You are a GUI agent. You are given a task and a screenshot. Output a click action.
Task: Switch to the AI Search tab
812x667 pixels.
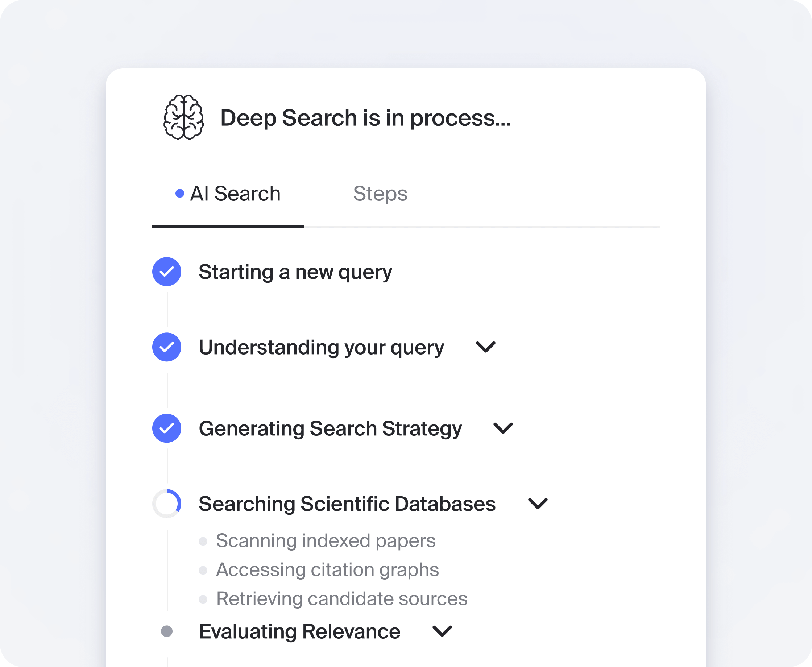[x=235, y=194]
